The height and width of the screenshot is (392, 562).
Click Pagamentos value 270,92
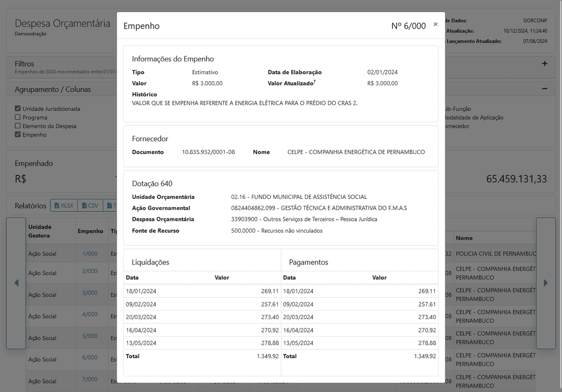point(427,330)
